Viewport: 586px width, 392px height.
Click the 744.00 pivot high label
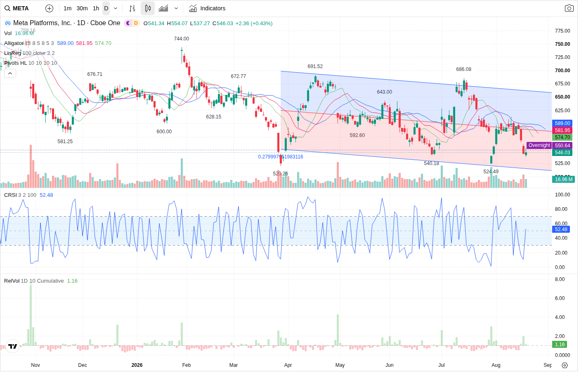[182, 39]
